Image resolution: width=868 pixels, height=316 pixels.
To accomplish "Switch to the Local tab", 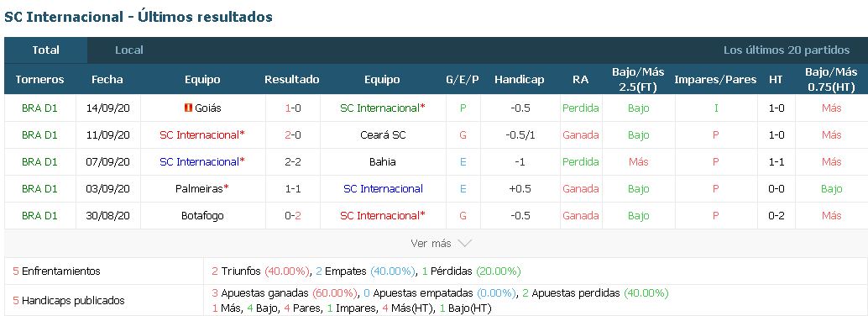I will point(129,50).
